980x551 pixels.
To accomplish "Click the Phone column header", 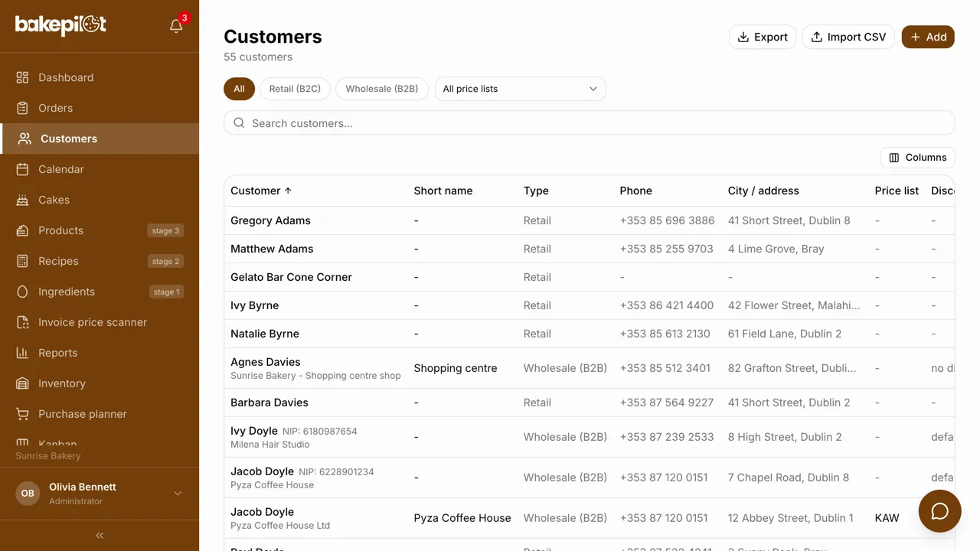I will (635, 191).
